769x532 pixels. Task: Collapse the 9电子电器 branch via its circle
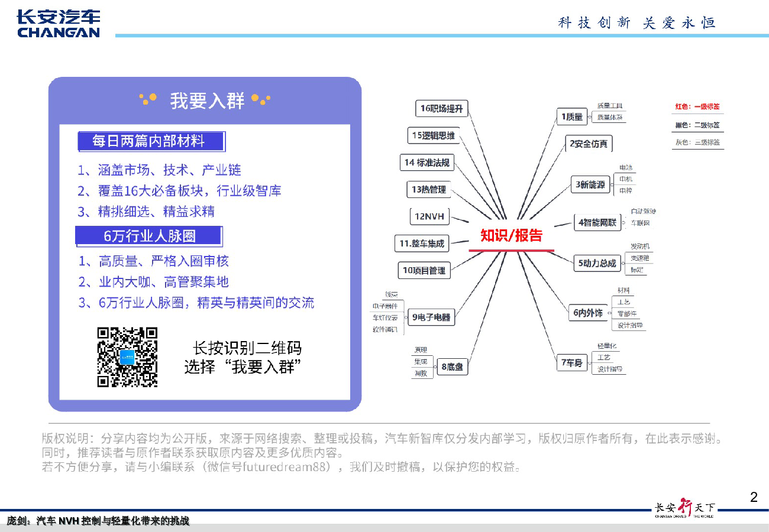(x=405, y=317)
